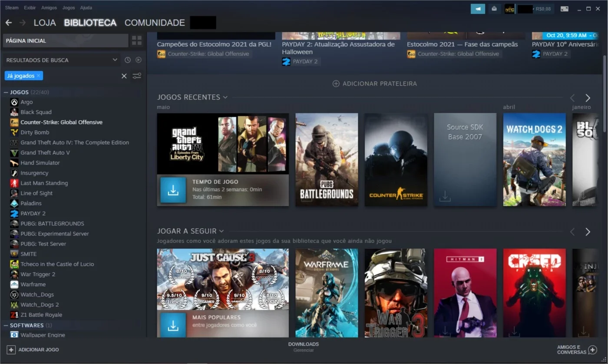Collapse the SOFTWARES category
The image size is (608, 364).
(6, 325)
